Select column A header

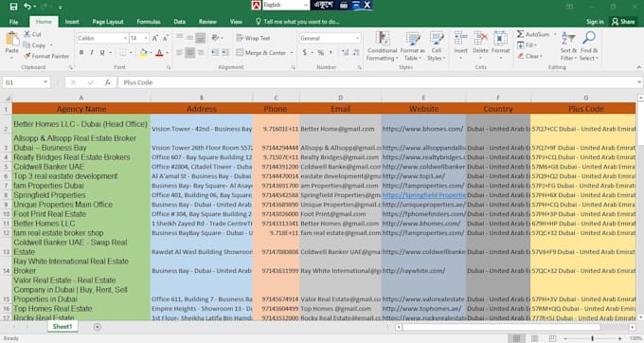[81, 98]
